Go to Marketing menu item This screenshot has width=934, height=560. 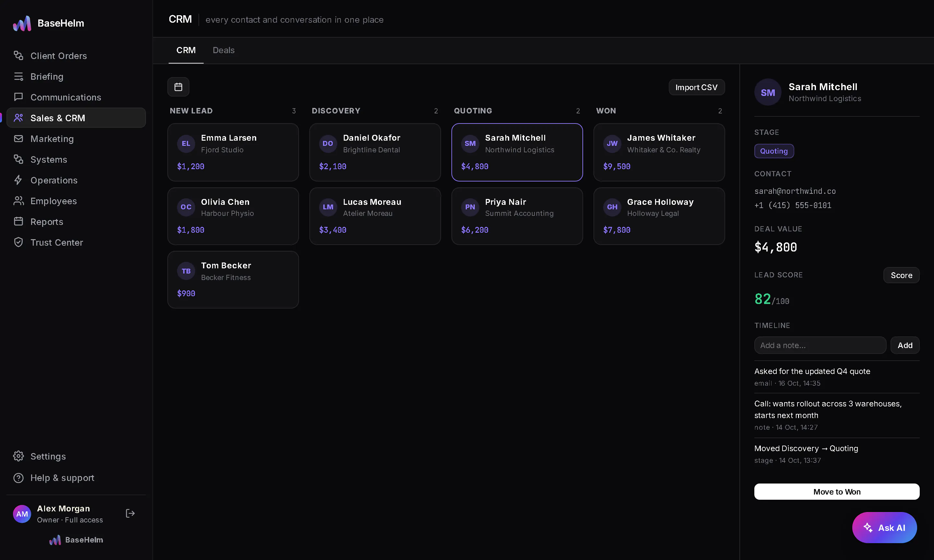coord(76,138)
